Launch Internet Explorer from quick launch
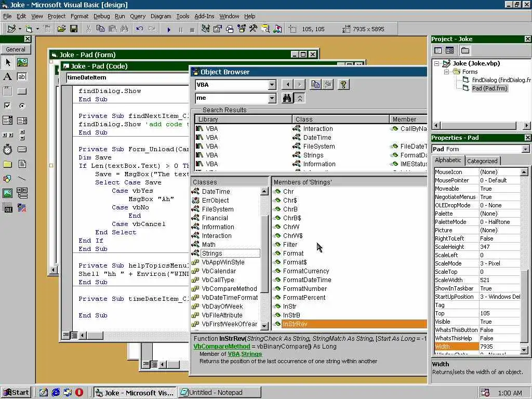This screenshot has width=532, height=399. [x=56, y=393]
